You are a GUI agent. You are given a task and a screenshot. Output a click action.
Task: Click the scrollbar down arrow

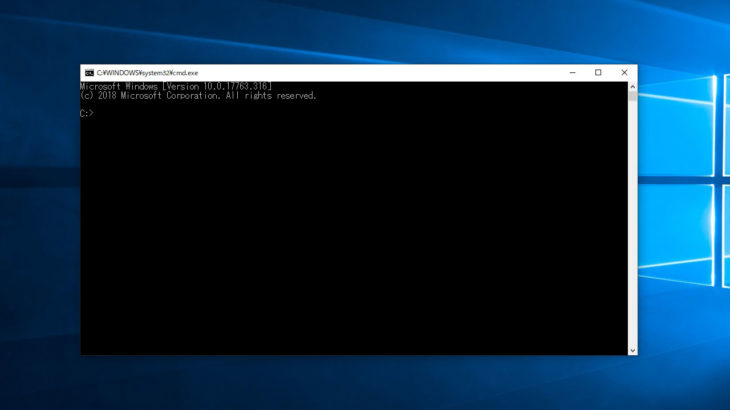point(632,350)
